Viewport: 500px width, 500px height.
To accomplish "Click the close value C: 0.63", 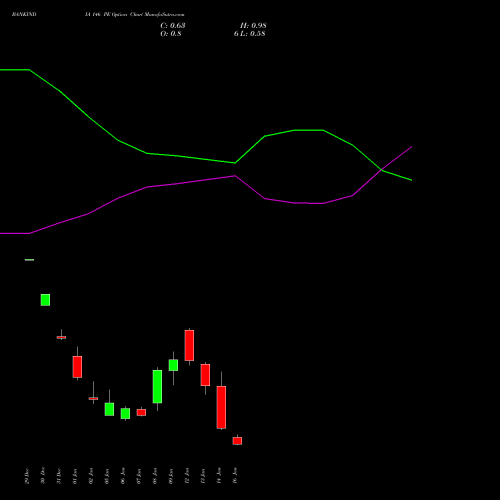I will pyautogui.click(x=173, y=26).
